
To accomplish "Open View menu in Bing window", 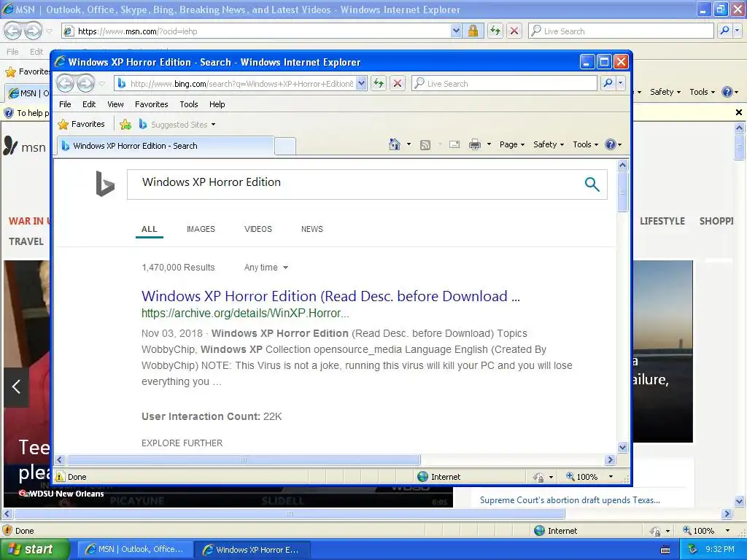I will click(x=115, y=104).
